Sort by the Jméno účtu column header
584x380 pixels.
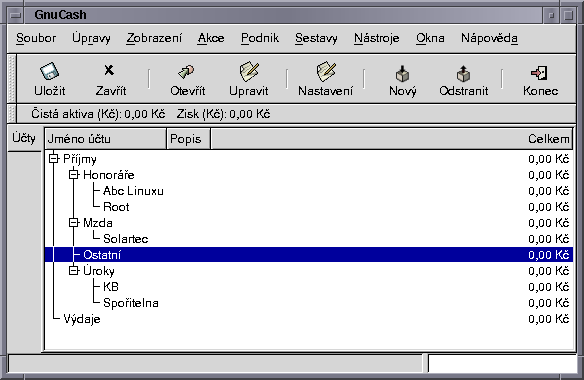[x=105, y=139]
